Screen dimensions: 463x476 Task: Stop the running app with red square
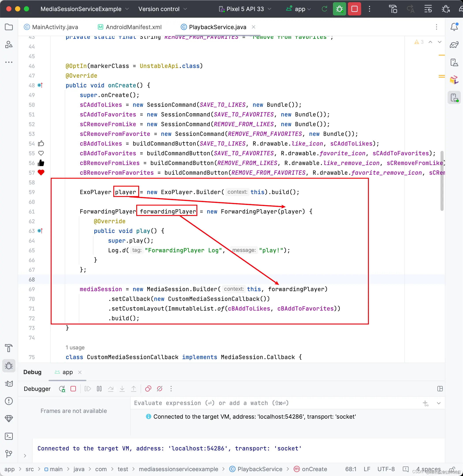coord(354,9)
